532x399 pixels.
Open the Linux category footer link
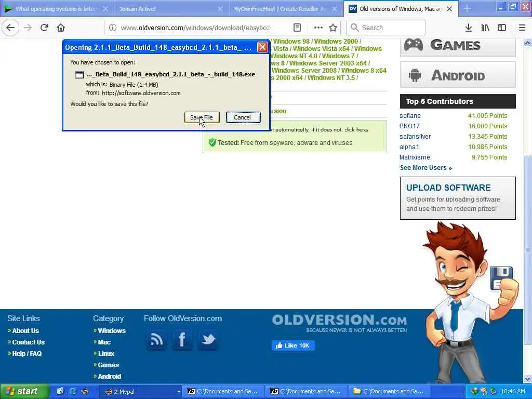tap(106, 353)
